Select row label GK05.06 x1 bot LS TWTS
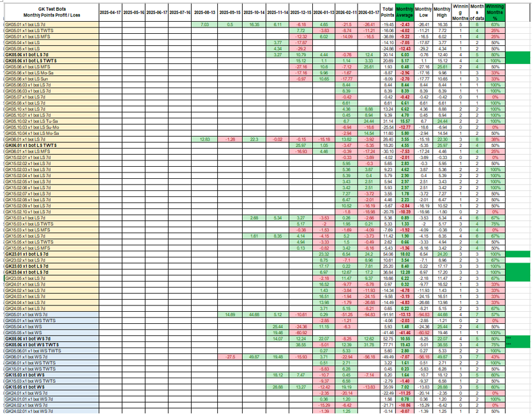 click(x=31, y=60)
